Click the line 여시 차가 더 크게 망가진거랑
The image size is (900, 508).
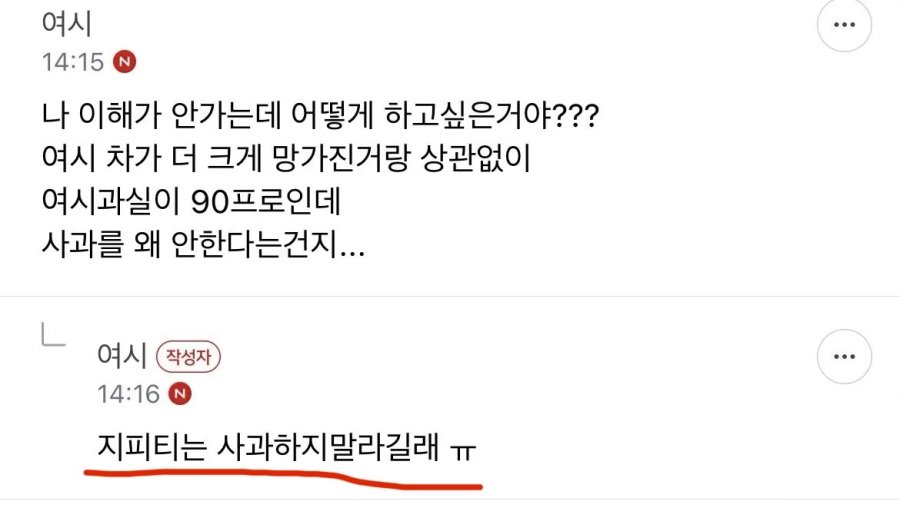point(286,158)
